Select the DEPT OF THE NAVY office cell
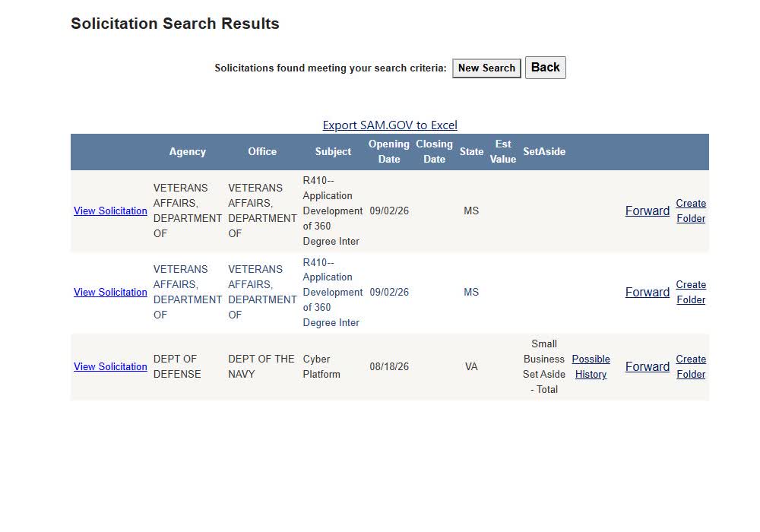 pyautogui.click(x=261, y=367)
